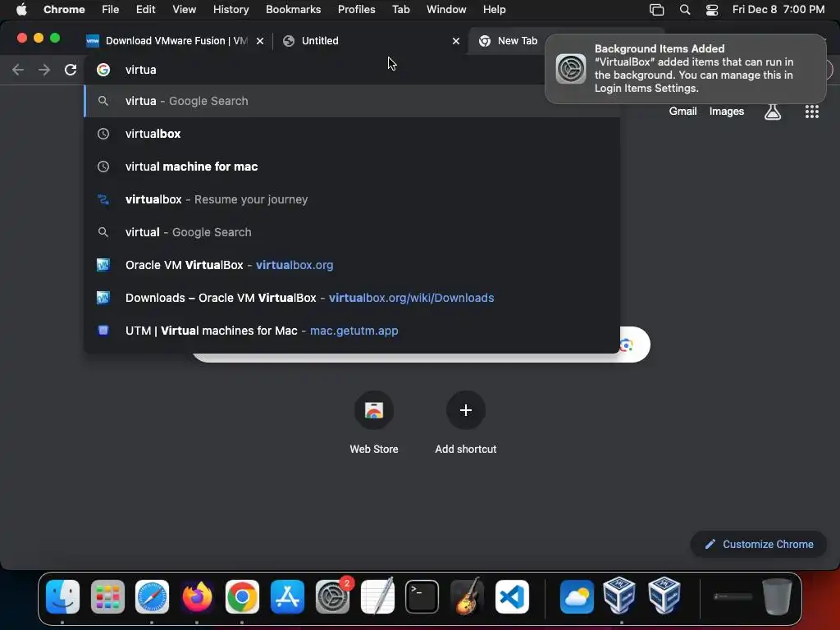
Task: Click the address bar containing "virtua"
Action: pyautogui.click(x=316, y=70)
